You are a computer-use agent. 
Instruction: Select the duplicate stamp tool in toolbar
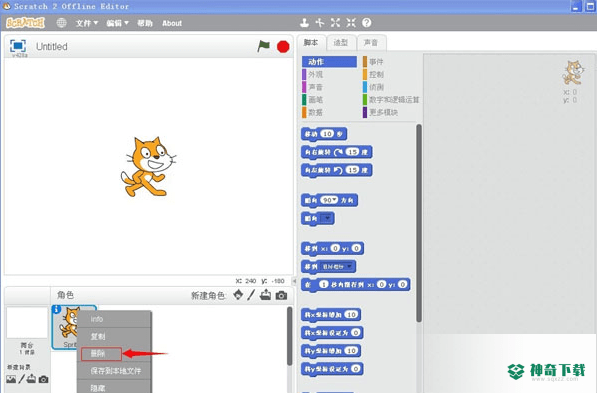pyautogui.click(x=304, y=23)
